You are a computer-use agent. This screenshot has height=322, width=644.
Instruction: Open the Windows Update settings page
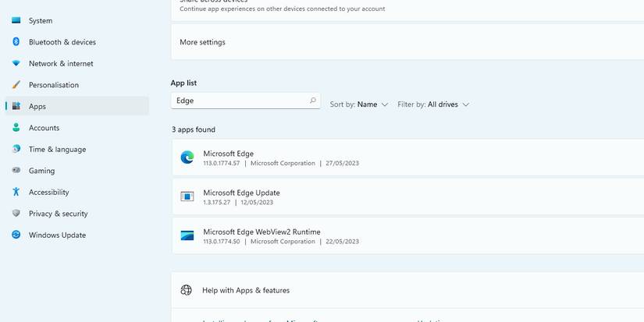(57, 235)
